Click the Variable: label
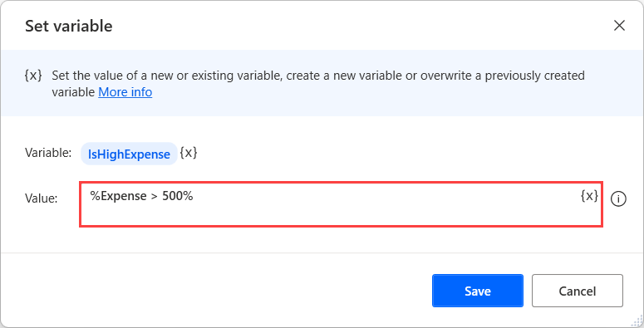This screenshot has height=328, width=644. pos(48,153)
